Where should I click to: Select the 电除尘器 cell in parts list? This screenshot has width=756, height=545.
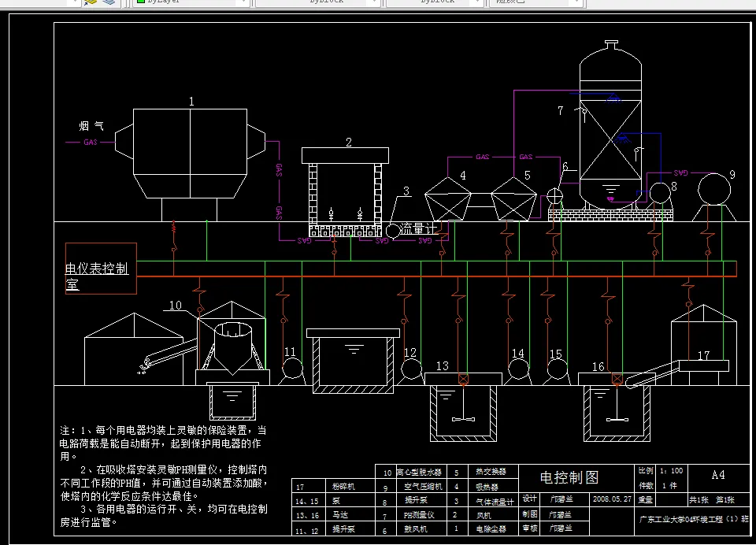(491, 528)
